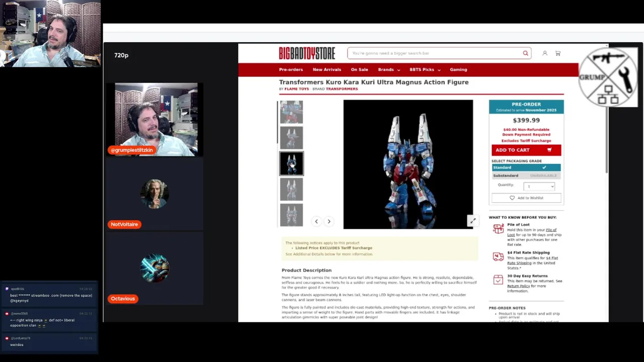The width and height of the screenshot is (644, 362).
Task: Click the Octavious name label
Action: click(x=123, y=299)
